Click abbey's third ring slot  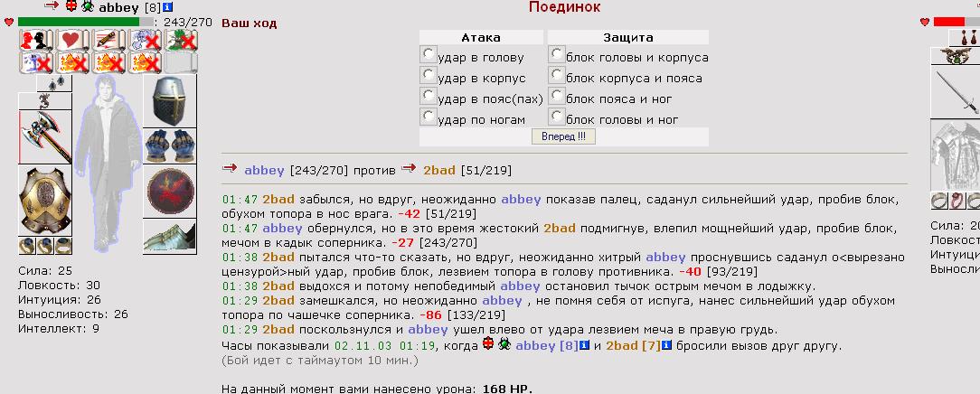click(64, 246)
